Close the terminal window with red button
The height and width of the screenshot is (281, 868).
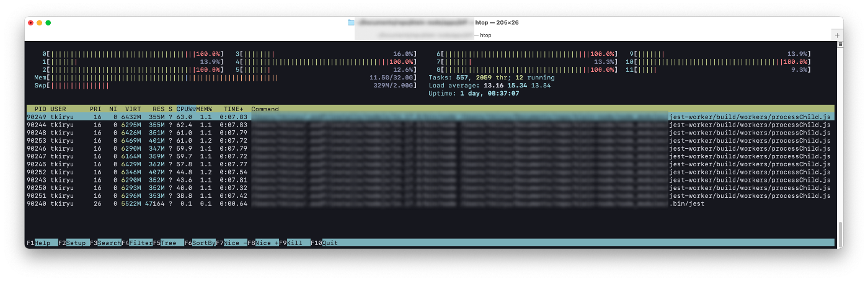(x=30, y=22)
